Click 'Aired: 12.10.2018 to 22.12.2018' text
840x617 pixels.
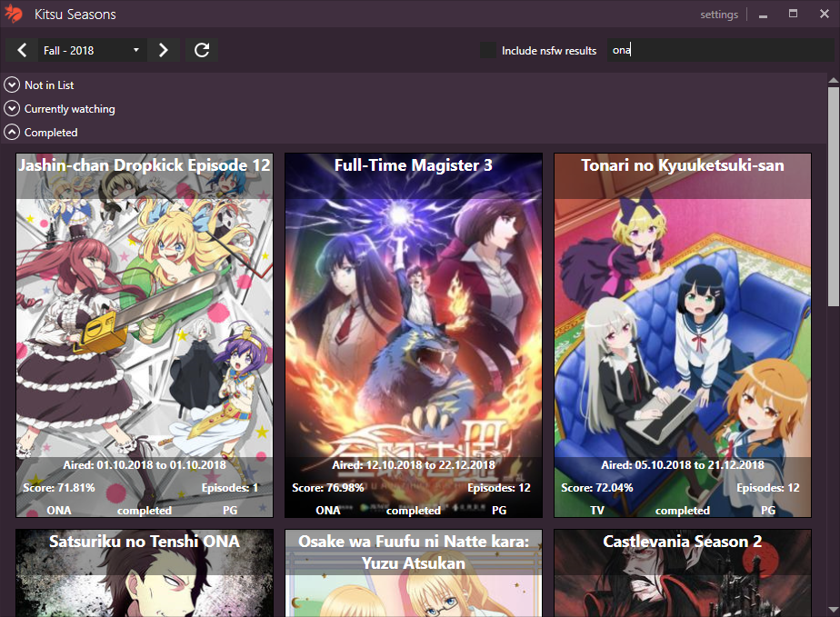coord(414,465)
